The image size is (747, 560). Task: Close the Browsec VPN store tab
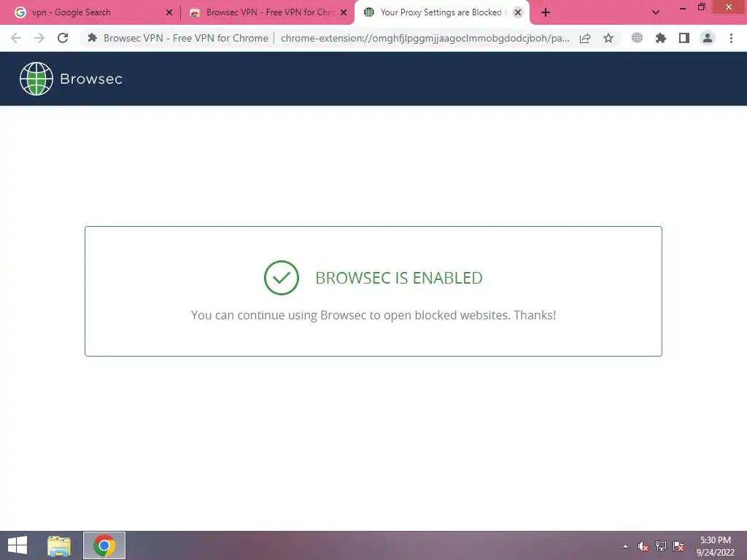pyautogui.click(x=344, y=12)
